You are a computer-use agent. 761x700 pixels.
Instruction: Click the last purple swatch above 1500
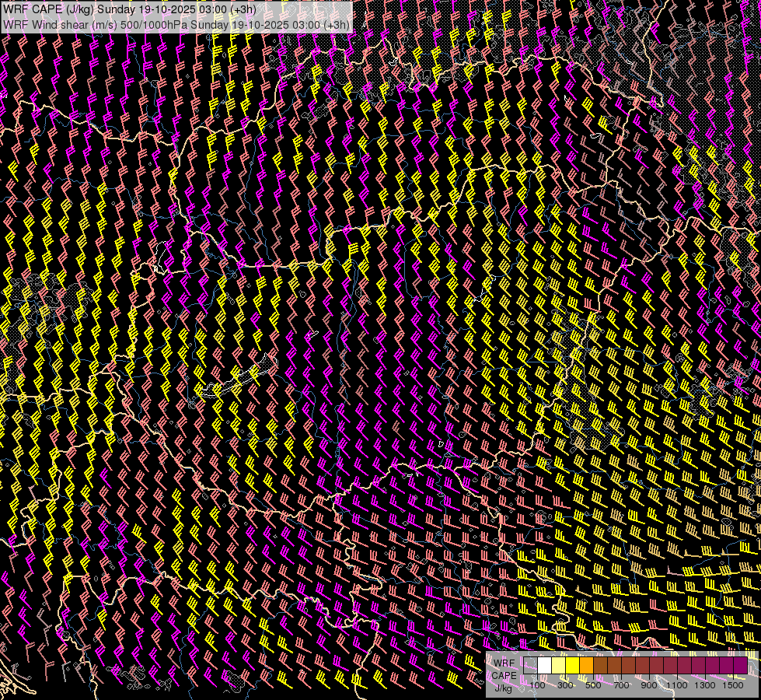pyautogui.click(x=741, y=666)
